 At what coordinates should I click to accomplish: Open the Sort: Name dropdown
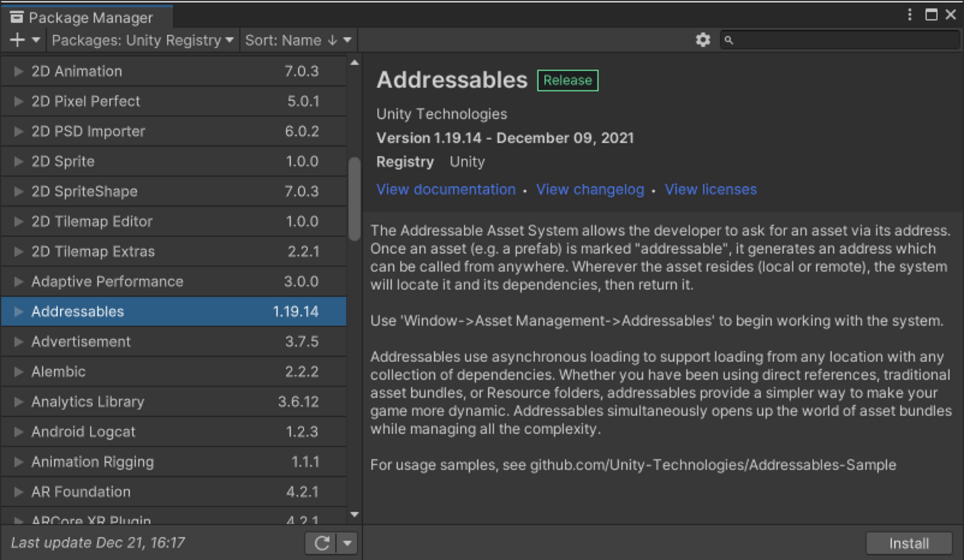(x=298, y=40)
